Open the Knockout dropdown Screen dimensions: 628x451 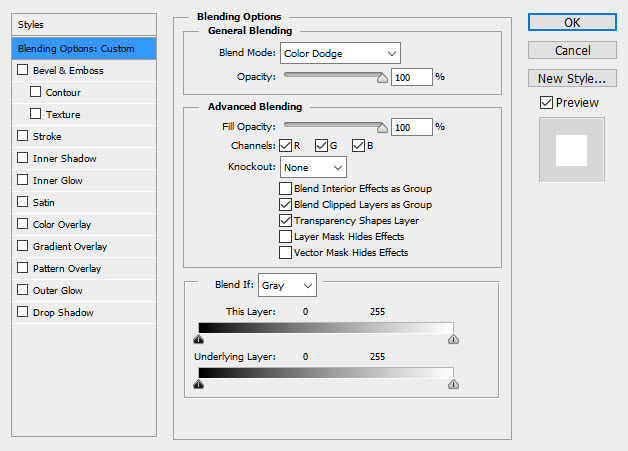point(313,168)
